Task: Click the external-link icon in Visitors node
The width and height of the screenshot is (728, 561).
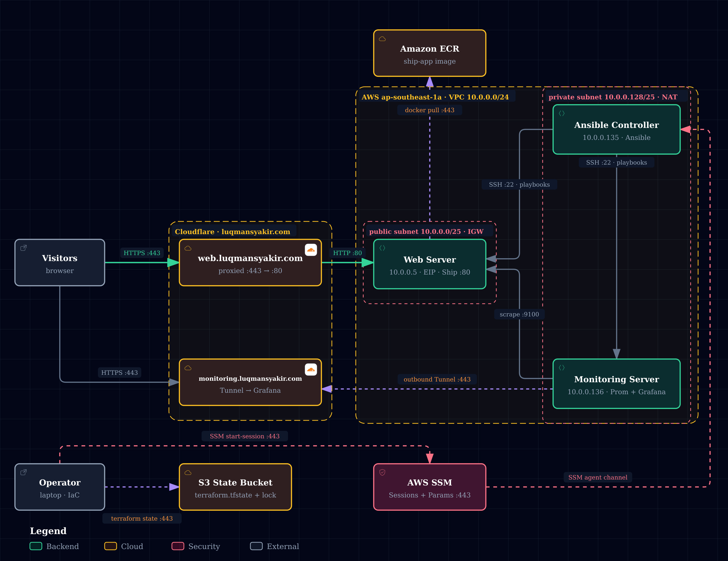Action: point(24,248)
